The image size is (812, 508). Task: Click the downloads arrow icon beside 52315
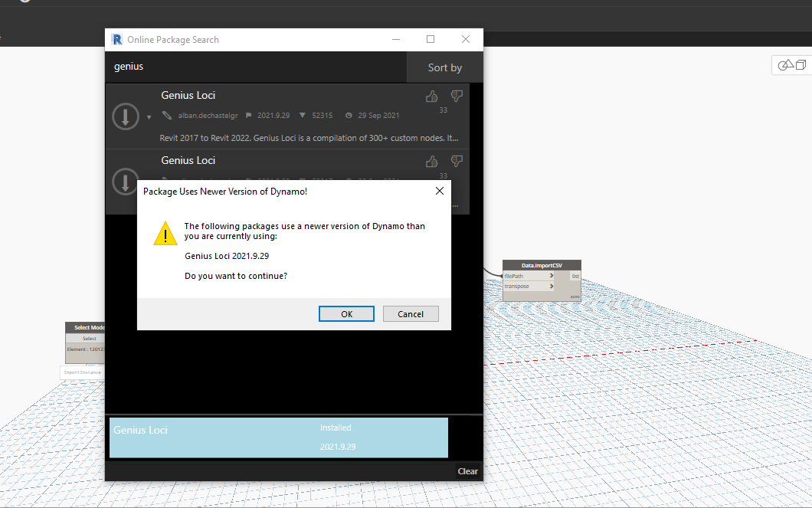pyautogui.click(x=303, y=116)
